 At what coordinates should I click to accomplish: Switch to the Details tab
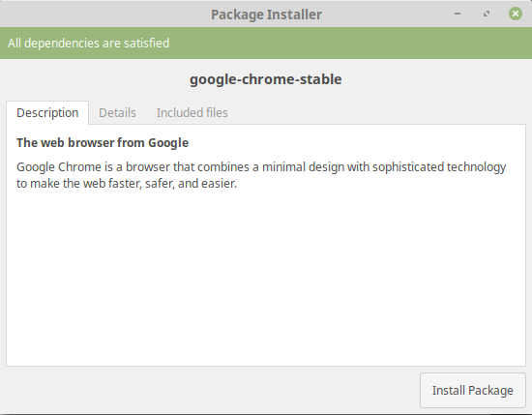click(117, 112)
